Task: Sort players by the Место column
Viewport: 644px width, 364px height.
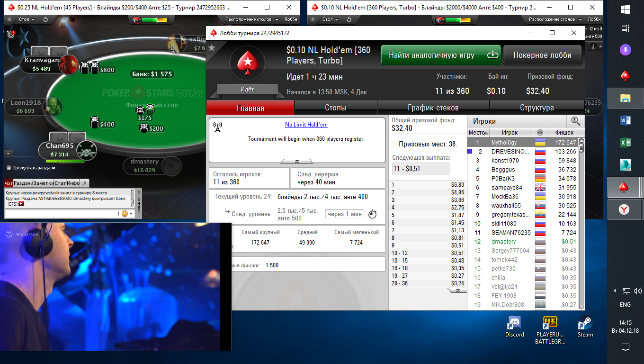Action: click(x=477, y=133)
